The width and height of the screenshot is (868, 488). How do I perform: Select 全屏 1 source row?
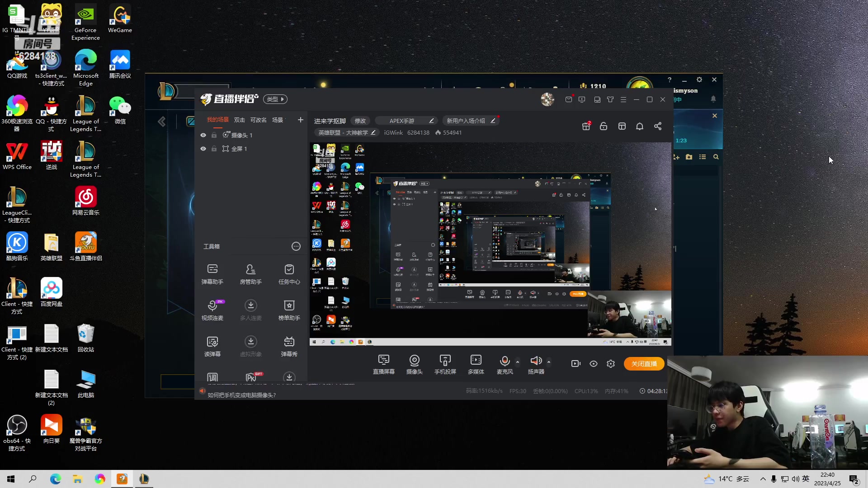pyautogui.click(x=251, y=149)
